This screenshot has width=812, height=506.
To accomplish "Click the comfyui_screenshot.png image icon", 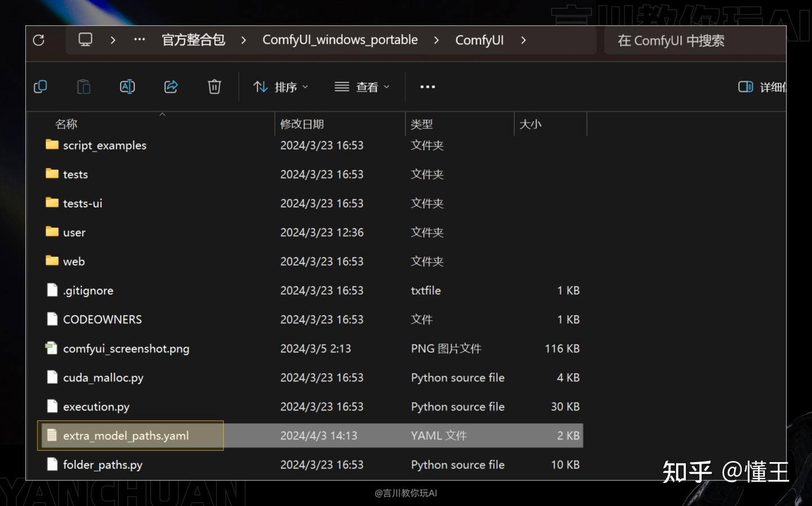I will pos(51,348).
